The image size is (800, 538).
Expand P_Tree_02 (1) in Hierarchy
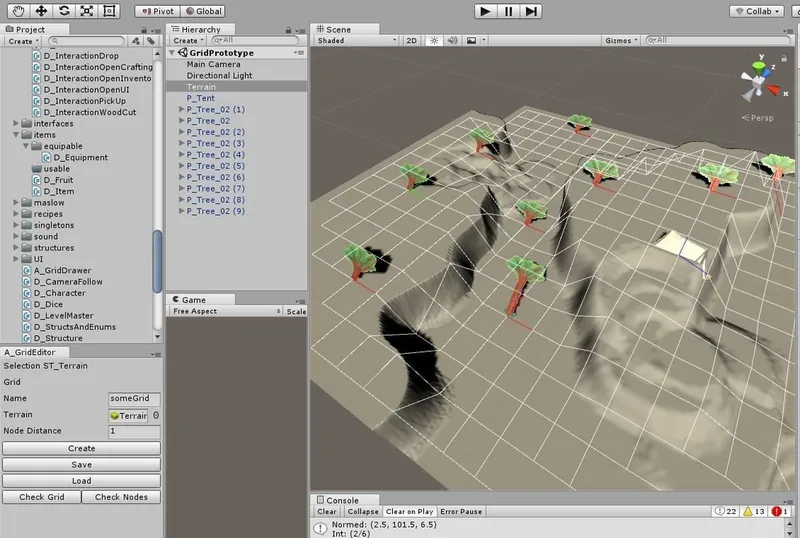pyautogui.click(x=181, y=109)
